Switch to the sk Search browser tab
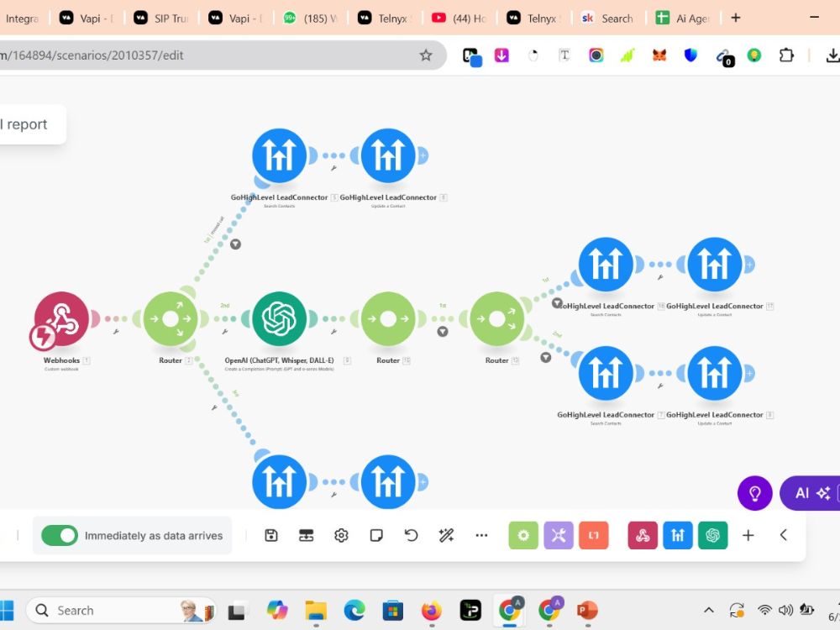Screen dimensions: 840x630 pyautogui.click(x=608, y=18)
